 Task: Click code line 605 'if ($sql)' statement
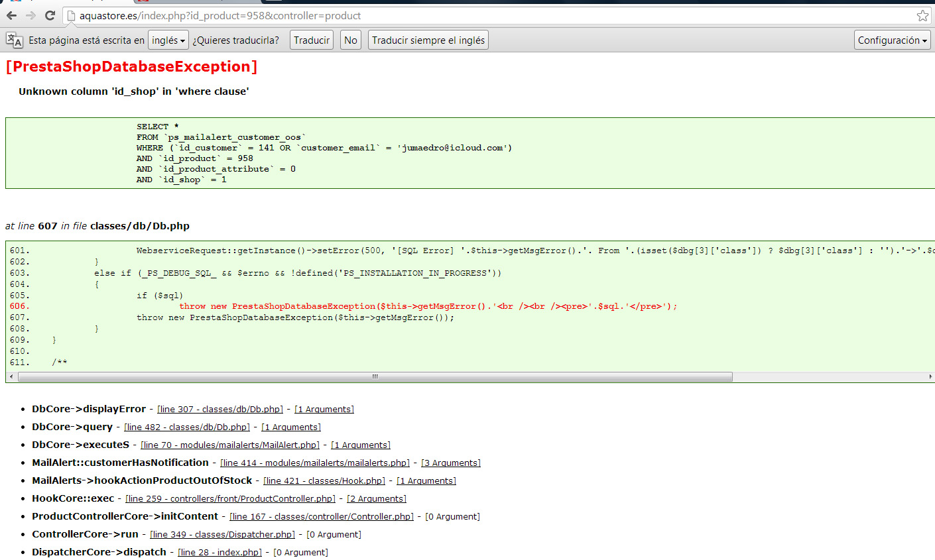click(160, 296)
